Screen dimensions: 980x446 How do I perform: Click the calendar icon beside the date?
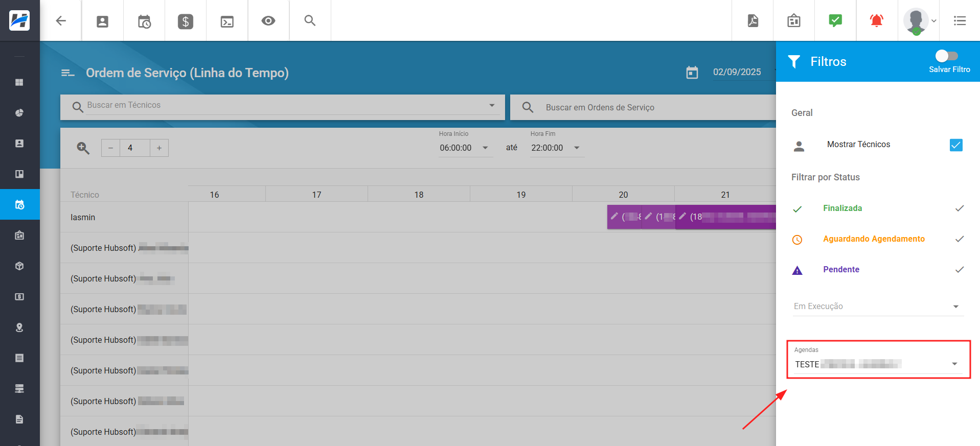(692, 73)
